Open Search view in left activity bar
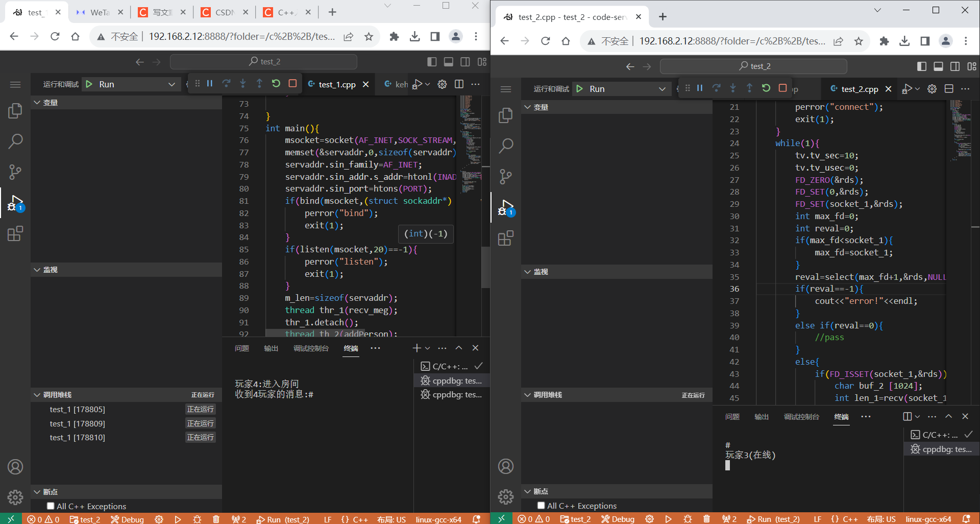 tap(15, 141)
